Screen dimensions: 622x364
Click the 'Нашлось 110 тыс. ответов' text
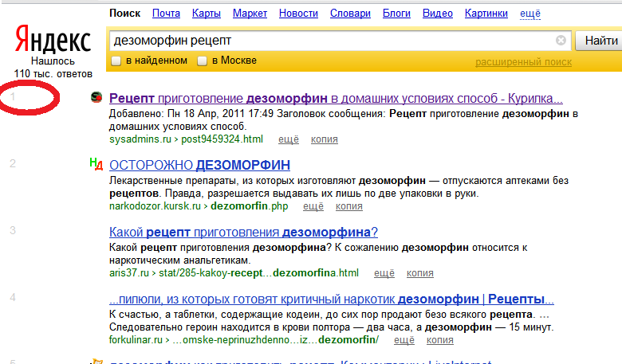point(53,68)
